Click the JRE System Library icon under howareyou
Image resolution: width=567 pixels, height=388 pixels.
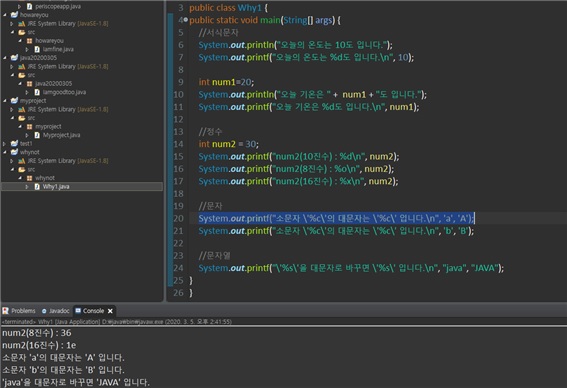pyautogui.click(x=22, y=24)
